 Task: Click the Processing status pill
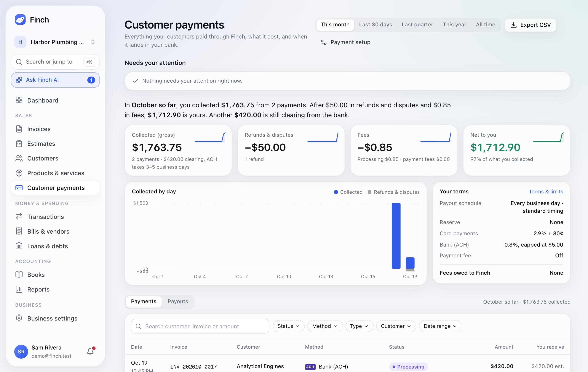[x=408, y=367]
